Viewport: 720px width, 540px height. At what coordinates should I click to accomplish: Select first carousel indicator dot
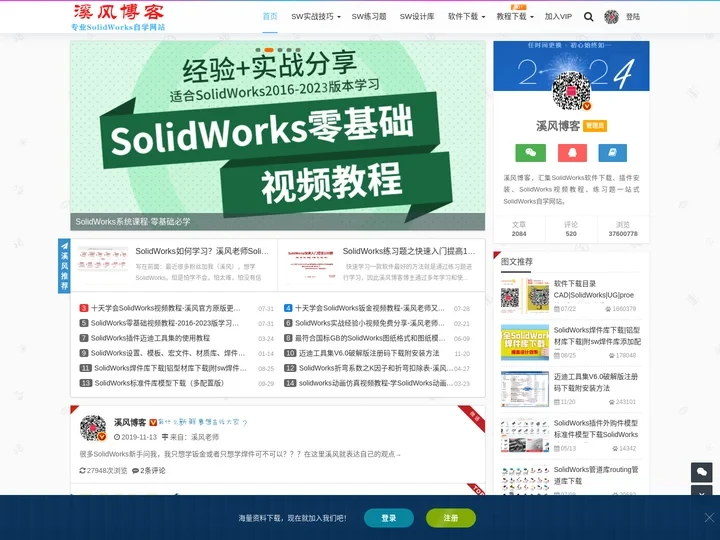(x=258, y=50)
